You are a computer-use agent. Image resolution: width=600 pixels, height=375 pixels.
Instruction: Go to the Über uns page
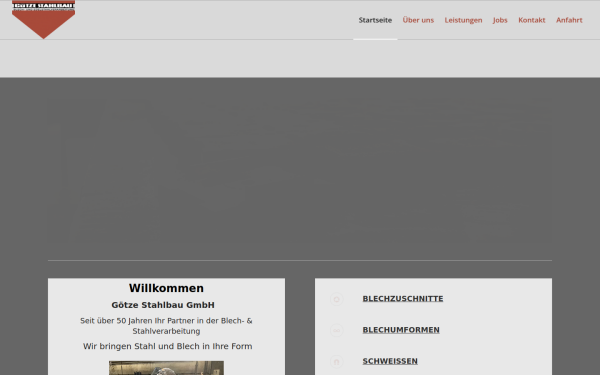[418, 20]
